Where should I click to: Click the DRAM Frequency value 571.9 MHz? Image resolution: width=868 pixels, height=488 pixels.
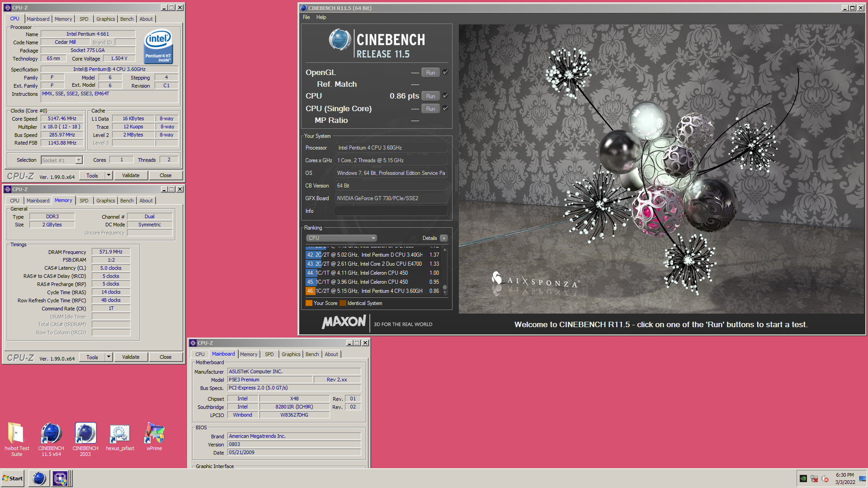111,252
